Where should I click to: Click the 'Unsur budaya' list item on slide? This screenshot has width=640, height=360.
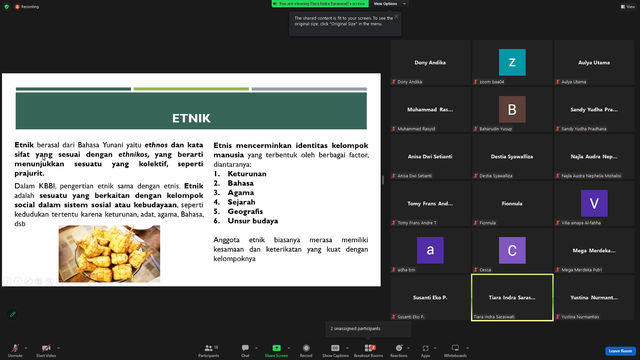tap(253, 221)
